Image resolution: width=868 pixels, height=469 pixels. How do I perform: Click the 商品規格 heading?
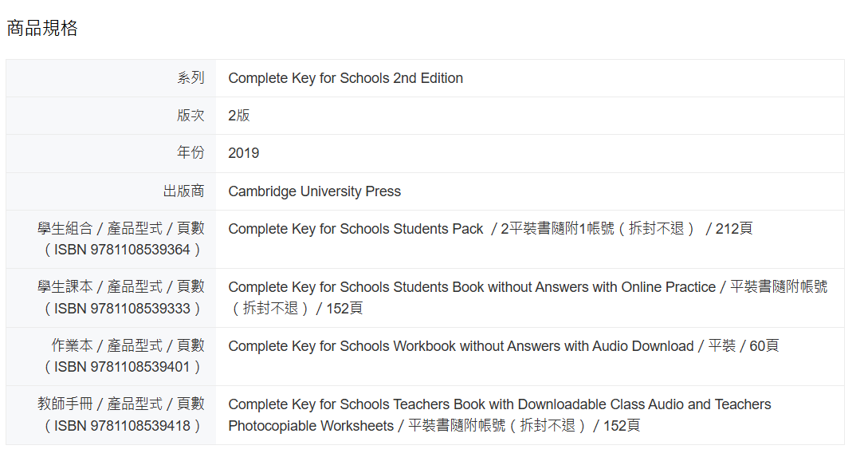click(x=42, y=28)
